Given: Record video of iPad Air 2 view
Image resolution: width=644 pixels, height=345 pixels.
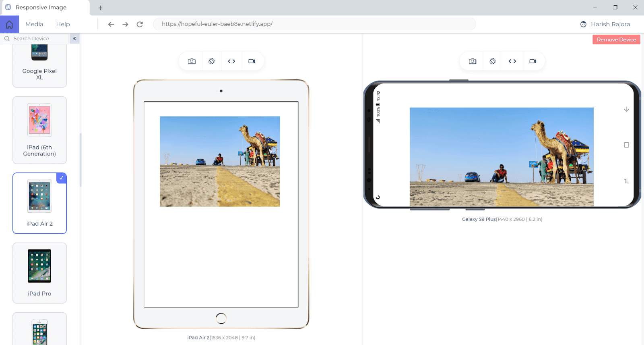Looking at the screenshot, I should 252,61.
